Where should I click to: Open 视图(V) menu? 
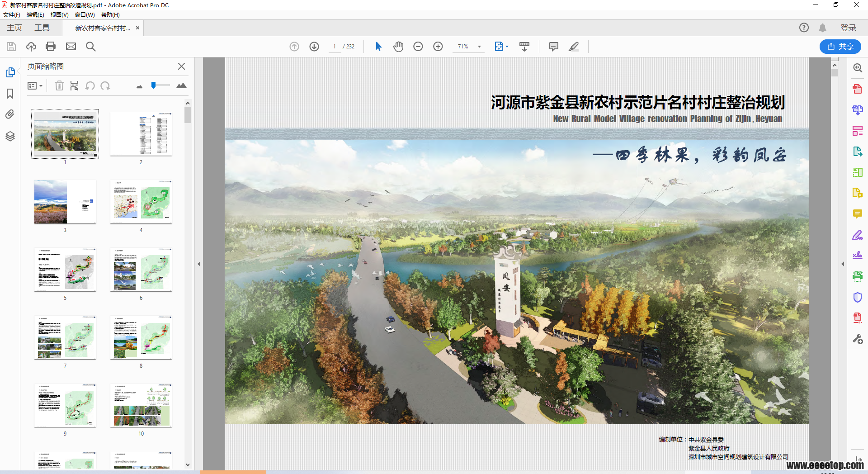coord(59,15)
